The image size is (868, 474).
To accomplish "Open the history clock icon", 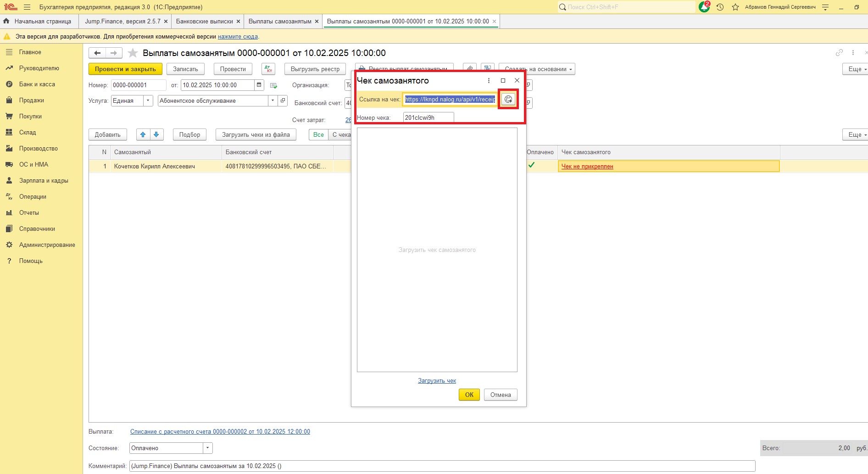I will [x=720, y=7].
